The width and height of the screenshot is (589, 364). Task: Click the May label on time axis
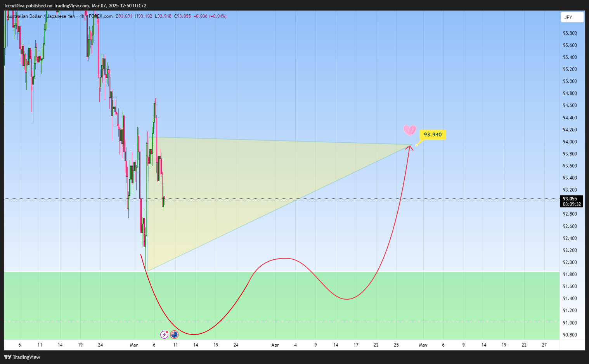click(423, 345)
